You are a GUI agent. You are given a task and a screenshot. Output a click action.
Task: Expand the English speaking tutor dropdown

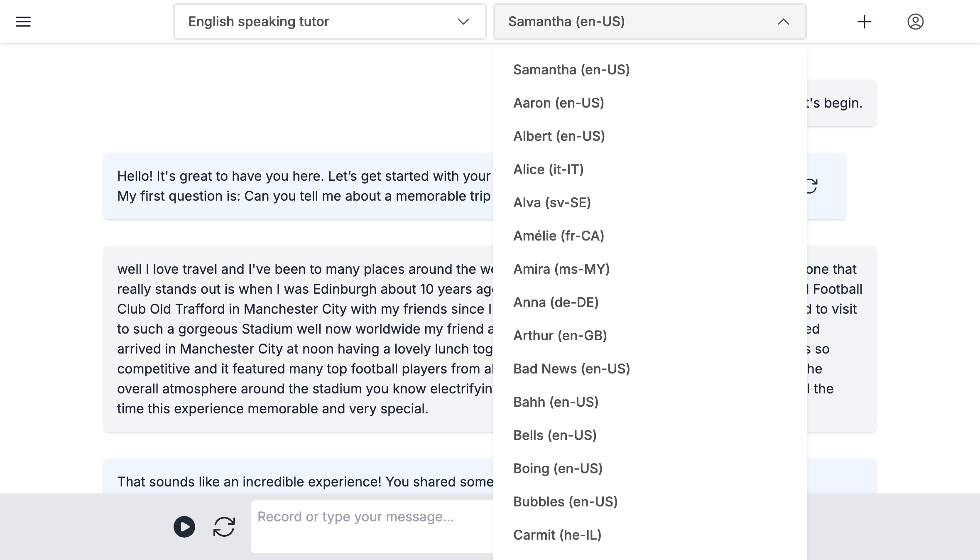(329, 22)
